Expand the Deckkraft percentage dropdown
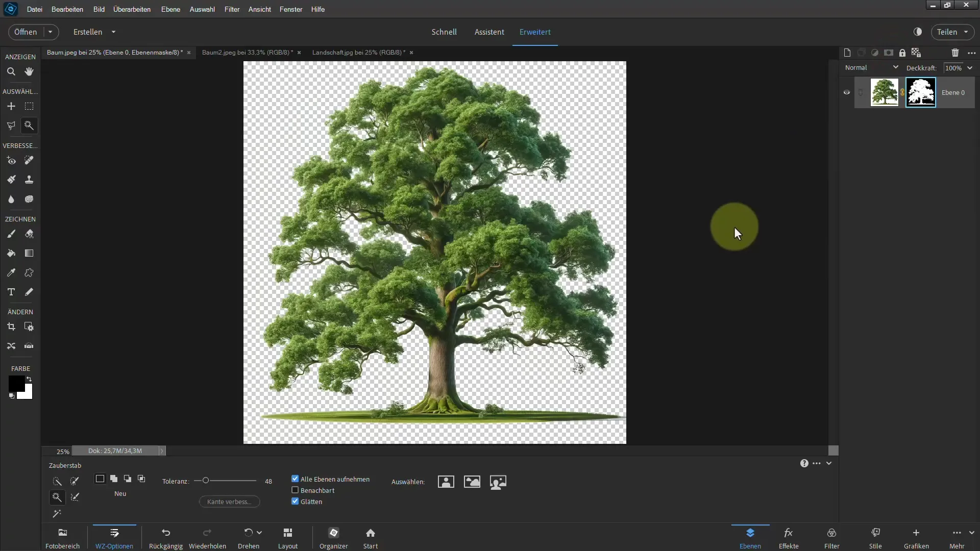980x551 pixels. point(973,68)
